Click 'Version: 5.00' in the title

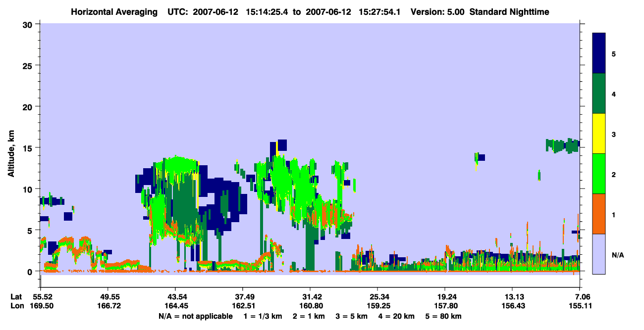click(x=437, y=12)
